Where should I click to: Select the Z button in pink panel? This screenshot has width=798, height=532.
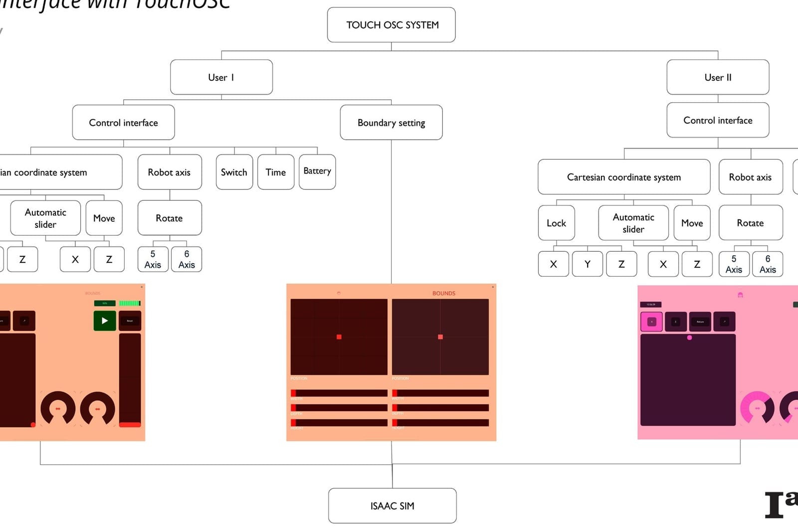coord(676,322)
